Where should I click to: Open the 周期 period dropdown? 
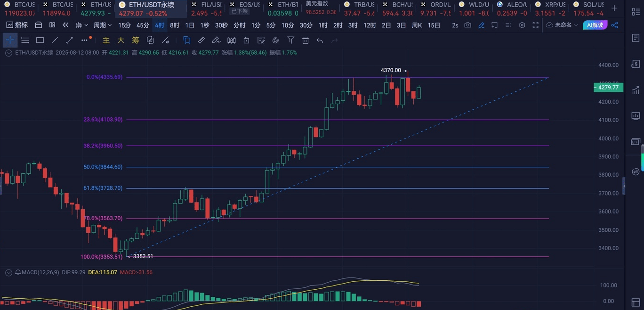coord(102,25)
